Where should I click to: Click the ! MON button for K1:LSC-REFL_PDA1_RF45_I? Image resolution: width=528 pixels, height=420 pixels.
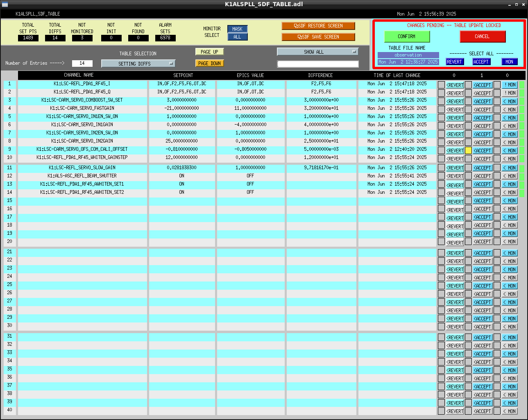[x=510, y=85]
